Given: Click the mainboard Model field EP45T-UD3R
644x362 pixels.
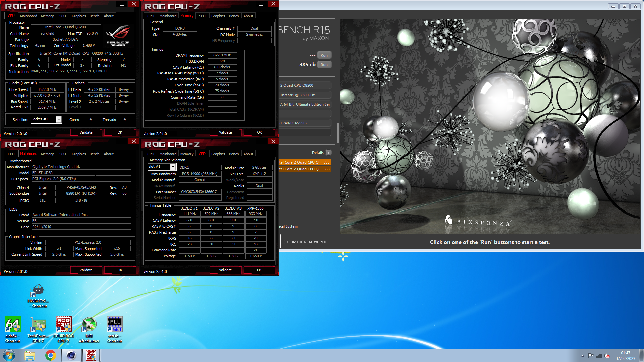Looking at the screenshot, I should coord(63,173).
